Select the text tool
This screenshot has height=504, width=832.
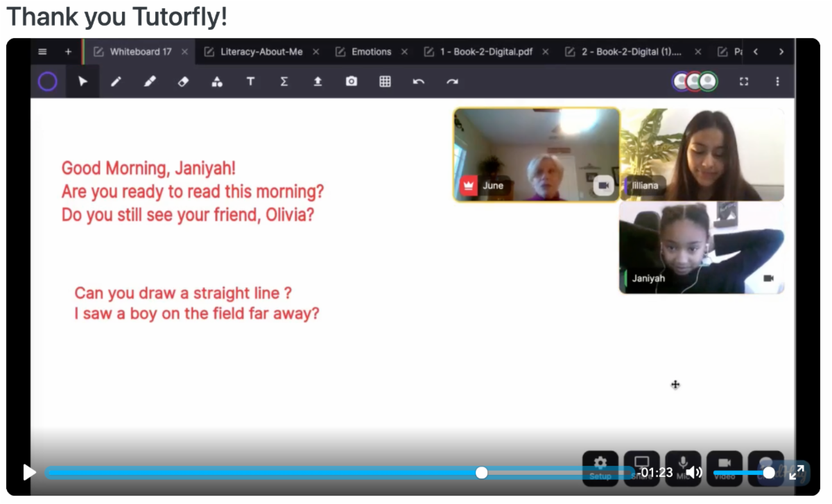tap(250, 82)
